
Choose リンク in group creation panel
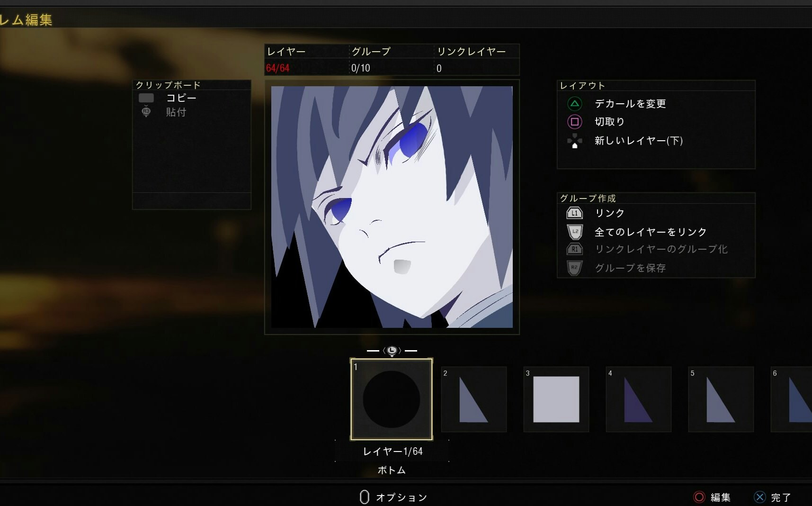point(609,213)
